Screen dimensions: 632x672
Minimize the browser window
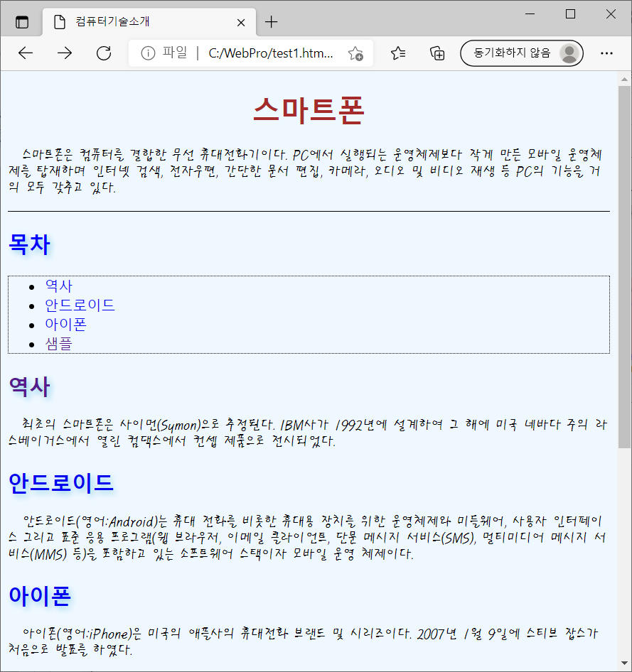pos(530,14)
